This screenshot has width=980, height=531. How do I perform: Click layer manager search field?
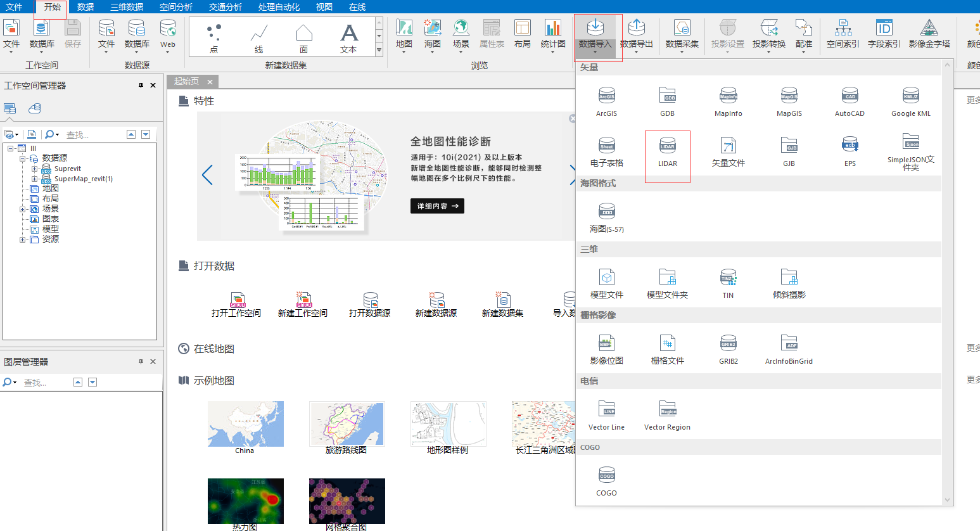click(x=46, y=383)
